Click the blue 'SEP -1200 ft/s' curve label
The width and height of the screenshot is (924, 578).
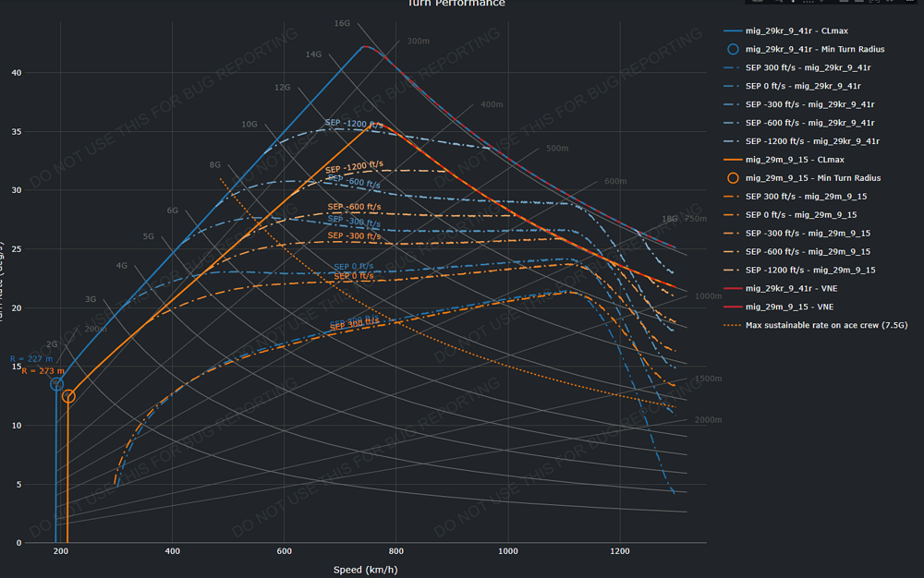point(354,124)
